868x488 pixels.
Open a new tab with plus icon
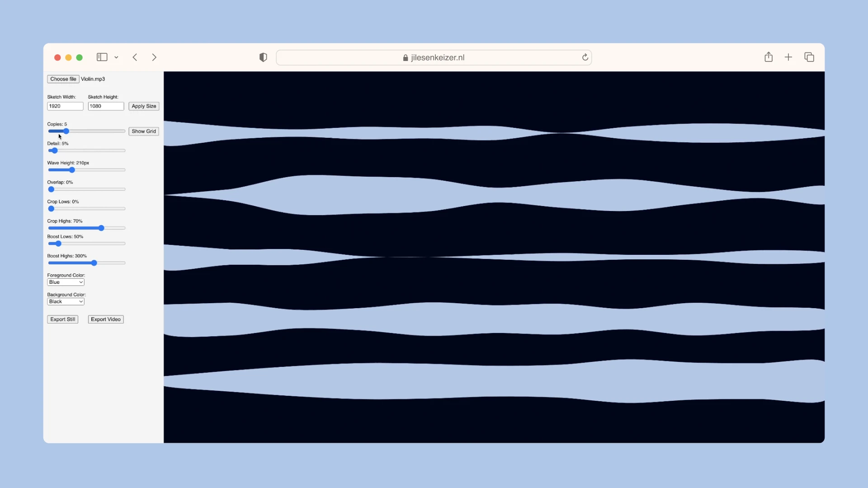click(788, 57)
